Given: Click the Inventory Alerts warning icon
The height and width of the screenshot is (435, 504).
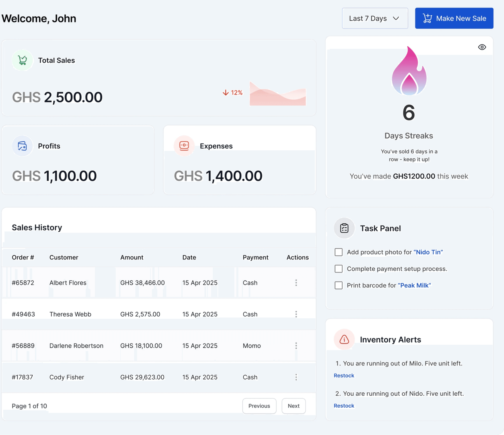Looking at the screenshot, I should click(x=344, y=339).
